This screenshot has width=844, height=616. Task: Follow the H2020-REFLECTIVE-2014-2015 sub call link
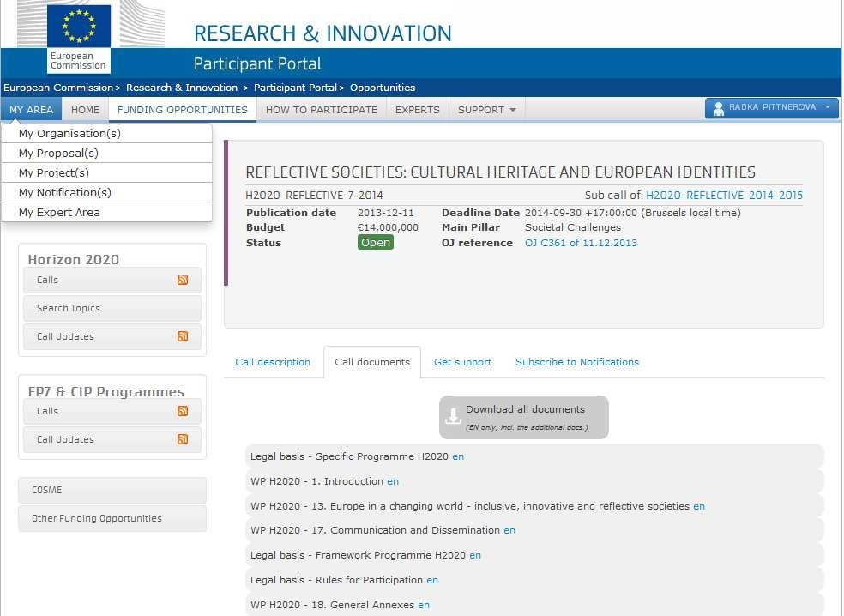[724, 195]
